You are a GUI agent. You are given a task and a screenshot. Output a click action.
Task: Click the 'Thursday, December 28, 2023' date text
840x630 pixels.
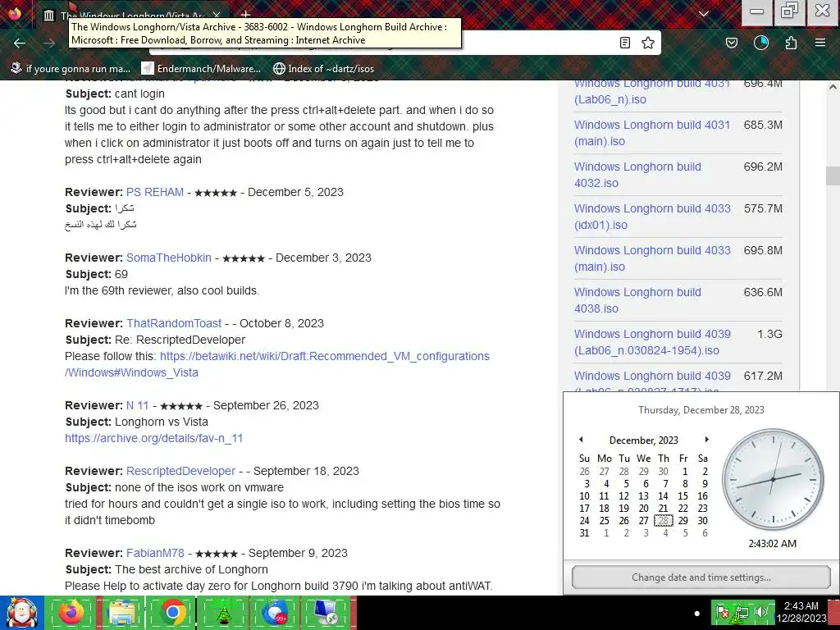coord(701,410)
